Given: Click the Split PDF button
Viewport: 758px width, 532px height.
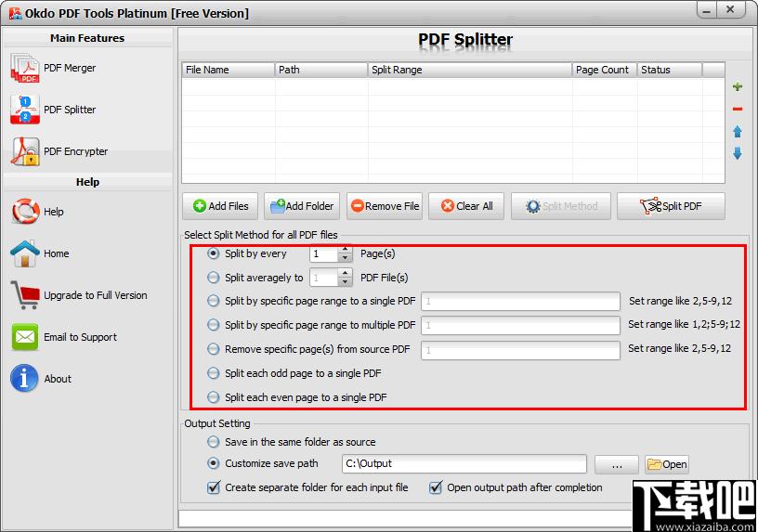Looking at the screenshot, I should [x=671, y=206].
